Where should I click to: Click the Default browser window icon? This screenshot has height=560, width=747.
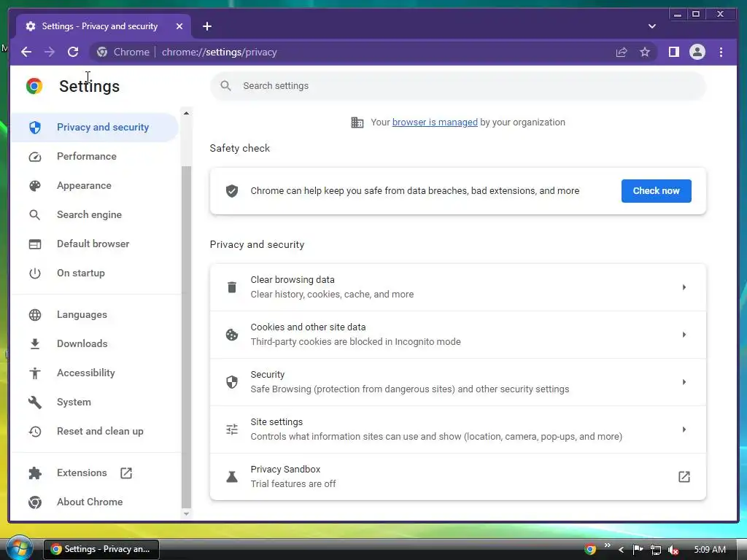click(35, 244)
